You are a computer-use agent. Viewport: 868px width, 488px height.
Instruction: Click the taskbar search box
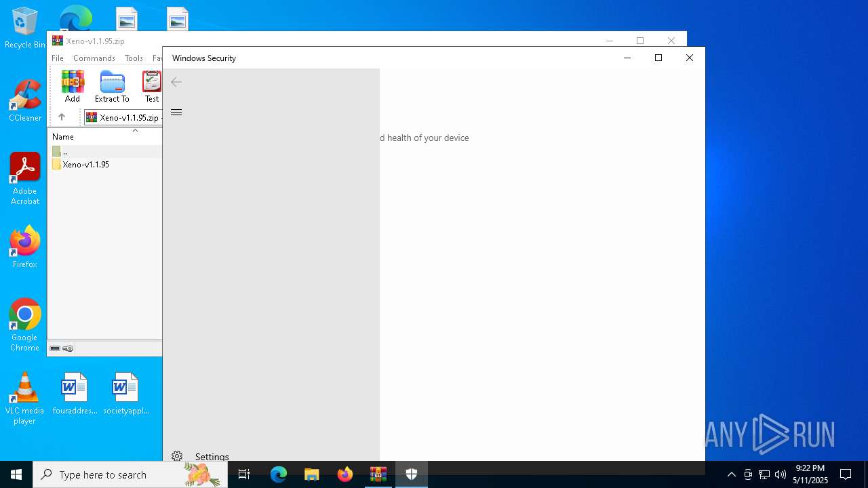coord(130,474)
